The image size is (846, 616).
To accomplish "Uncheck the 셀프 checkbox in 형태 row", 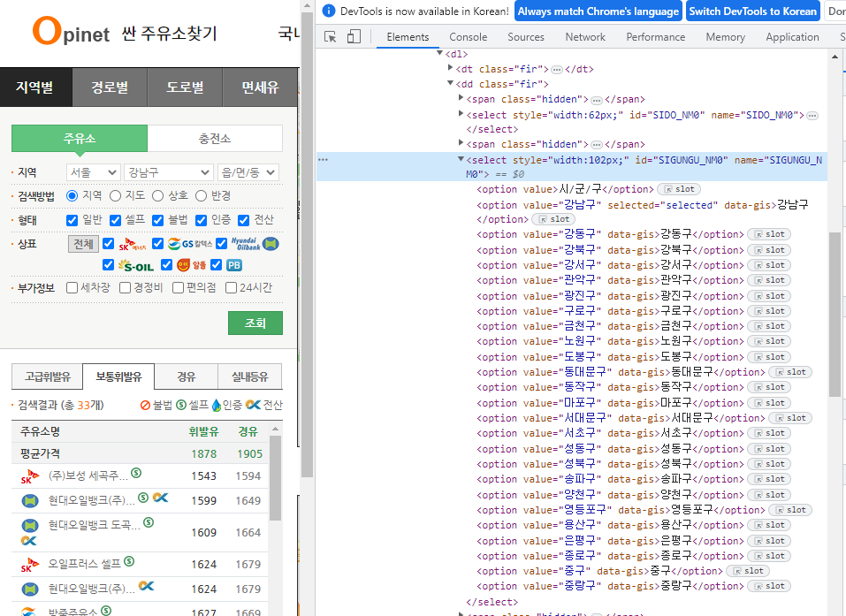I will (x=114, y=219).
